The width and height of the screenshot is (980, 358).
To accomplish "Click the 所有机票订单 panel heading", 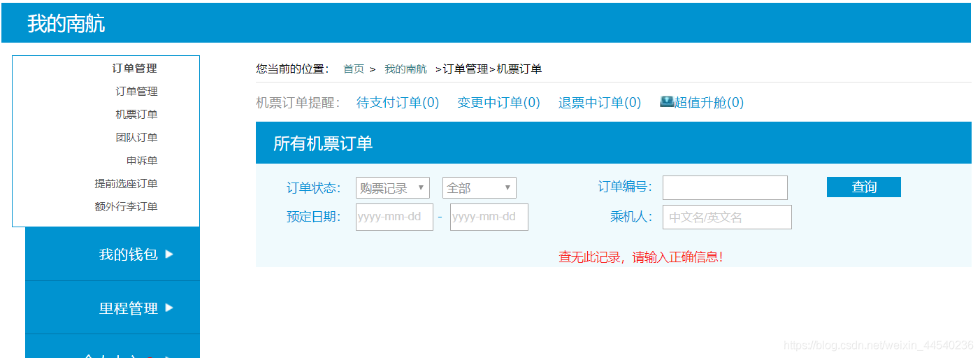I will coord(322,143).
